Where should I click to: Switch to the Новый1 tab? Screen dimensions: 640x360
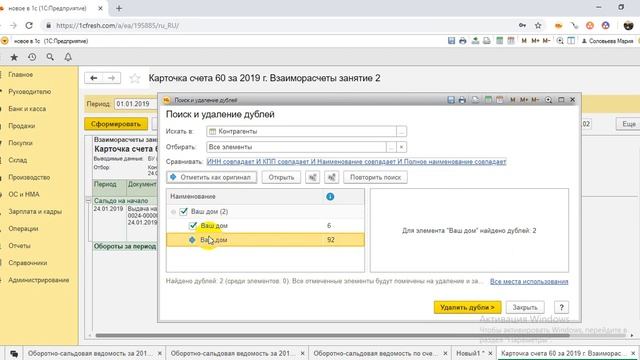tap(470, 353)
